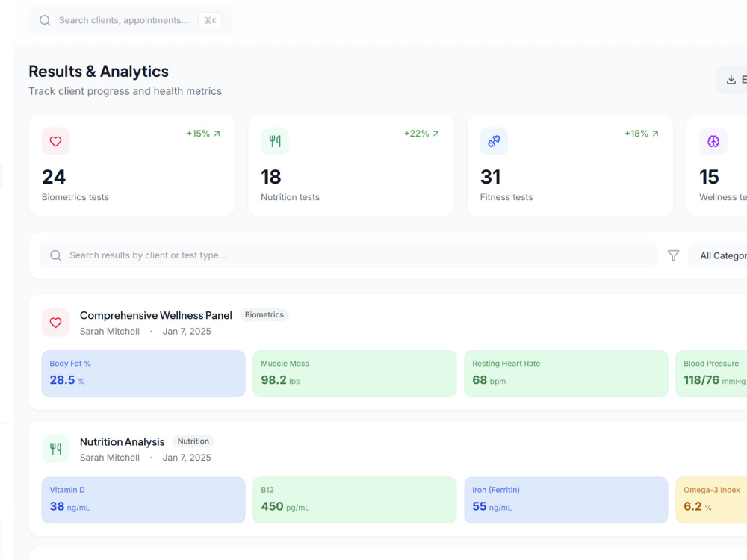The width and height of the screenshot is (747, 560).
Task: Open the Biometrics tests summary card
Action: [131, 166]
